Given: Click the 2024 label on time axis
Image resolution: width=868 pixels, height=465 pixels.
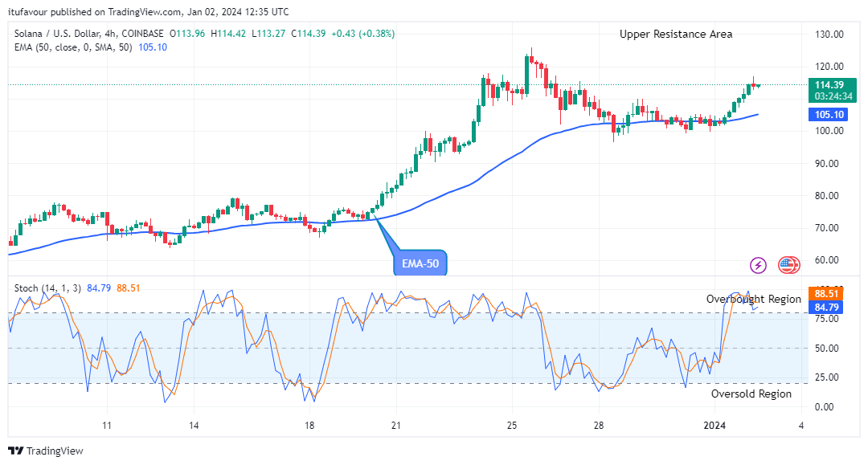Looking at the screenshot, I should (x=714, y=426).
